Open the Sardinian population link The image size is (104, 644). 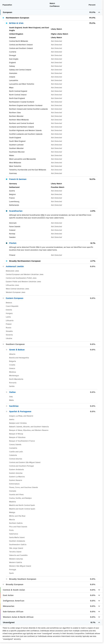[x=14, y=406]
